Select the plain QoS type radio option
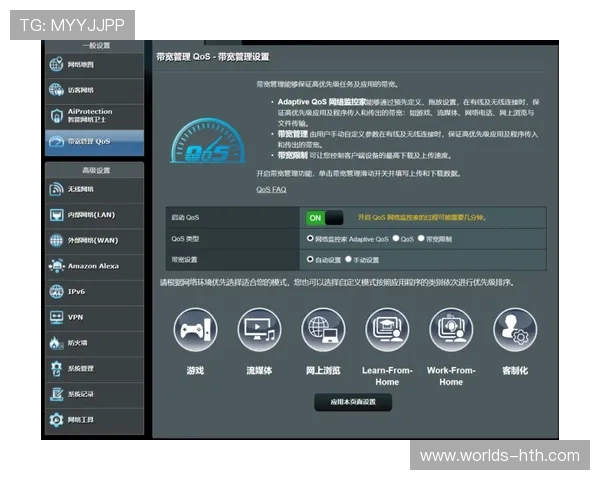Image resolution: width=600 pixels, height=480 pixels. 396,238
